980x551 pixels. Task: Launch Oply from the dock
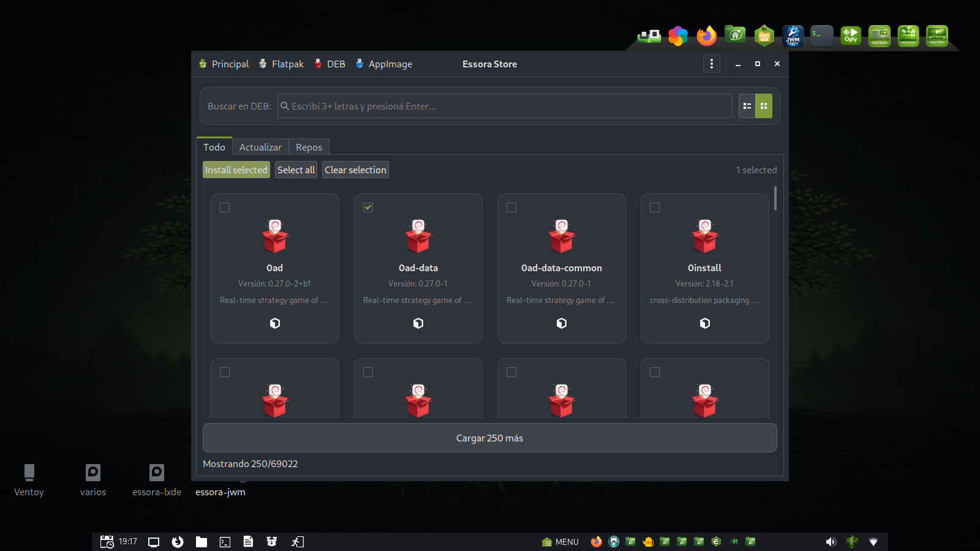click(851, 36)
